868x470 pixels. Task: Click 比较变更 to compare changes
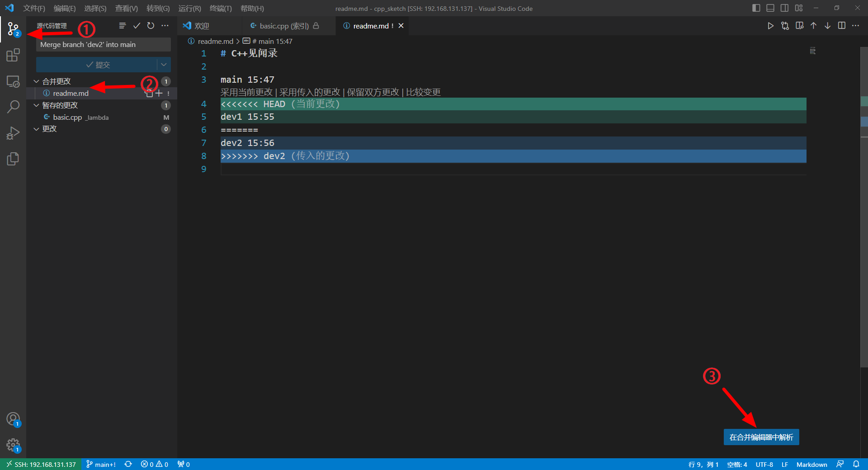[423, 92]
